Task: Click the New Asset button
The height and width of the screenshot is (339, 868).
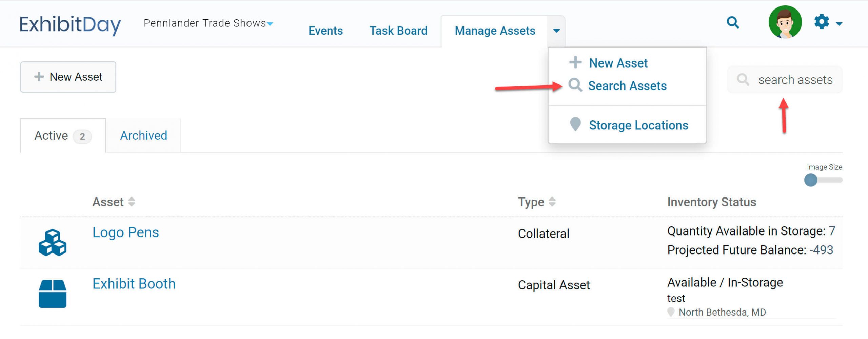Action: tap(68, 77)
